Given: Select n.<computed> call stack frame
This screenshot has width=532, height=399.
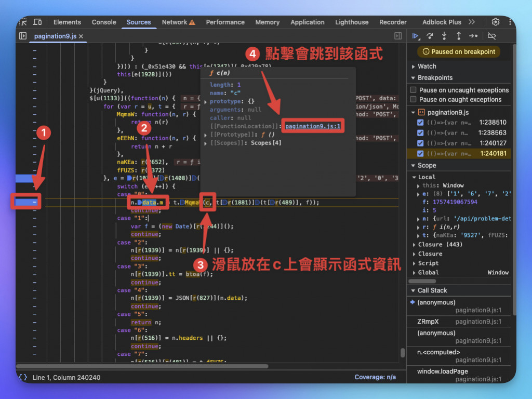Looking at the screenshot, I should pyautogui.click(x=459, y=355).
